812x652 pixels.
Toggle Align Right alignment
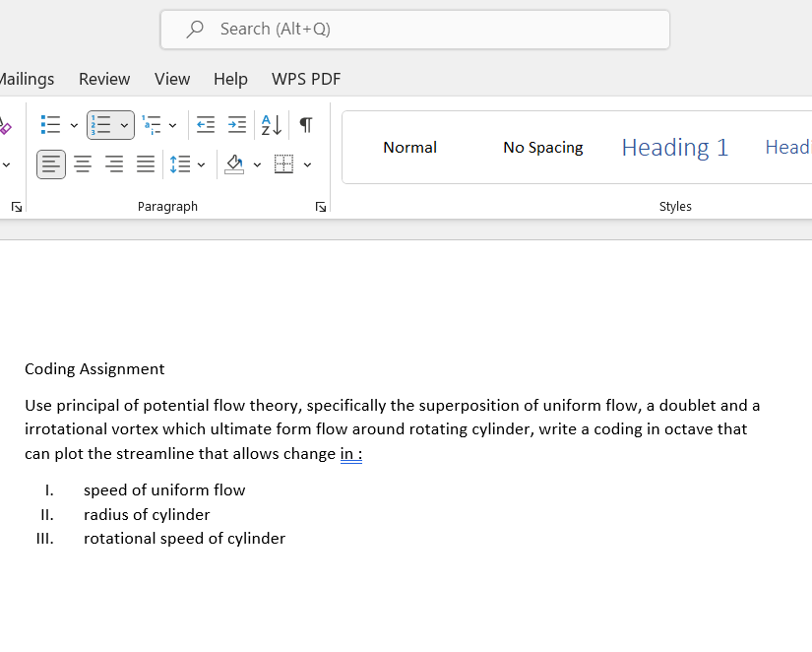tap(114, 164)
